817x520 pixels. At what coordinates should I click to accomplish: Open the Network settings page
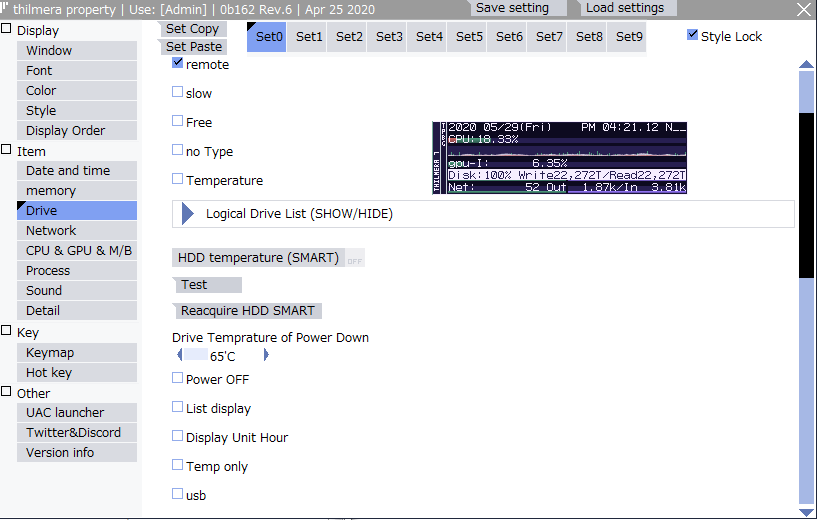tap(77, 230)
